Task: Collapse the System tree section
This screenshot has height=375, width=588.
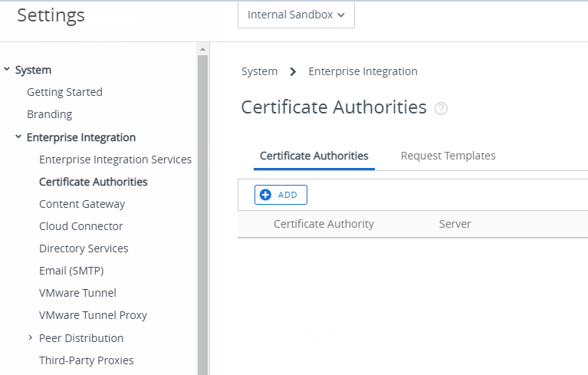Action: click(7, 70)
